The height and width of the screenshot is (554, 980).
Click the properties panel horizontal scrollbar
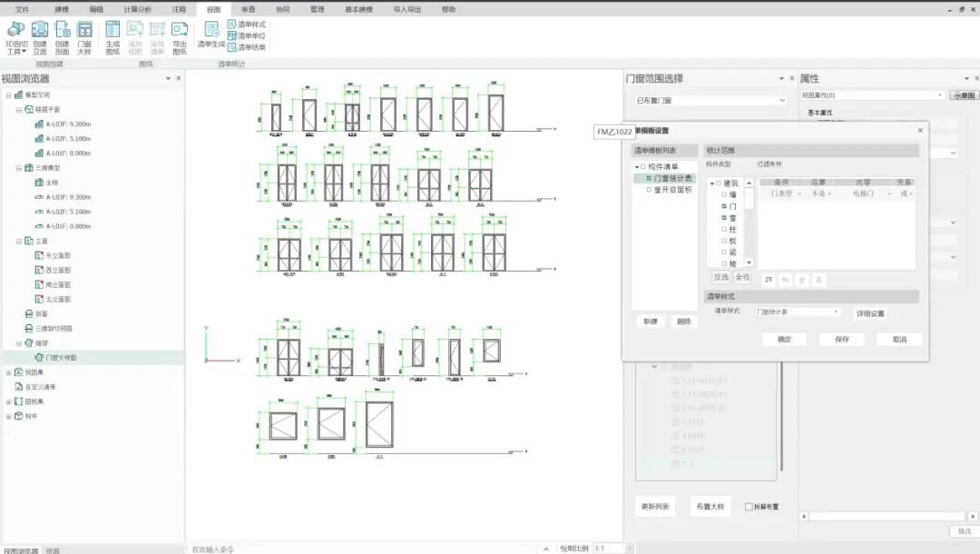[x=887, y=517]
